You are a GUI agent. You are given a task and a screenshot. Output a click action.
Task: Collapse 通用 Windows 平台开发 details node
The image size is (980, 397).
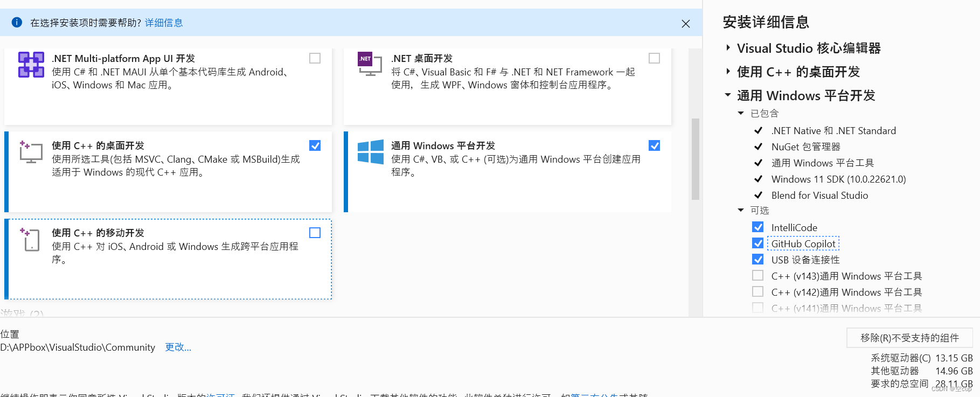[728, 95]
